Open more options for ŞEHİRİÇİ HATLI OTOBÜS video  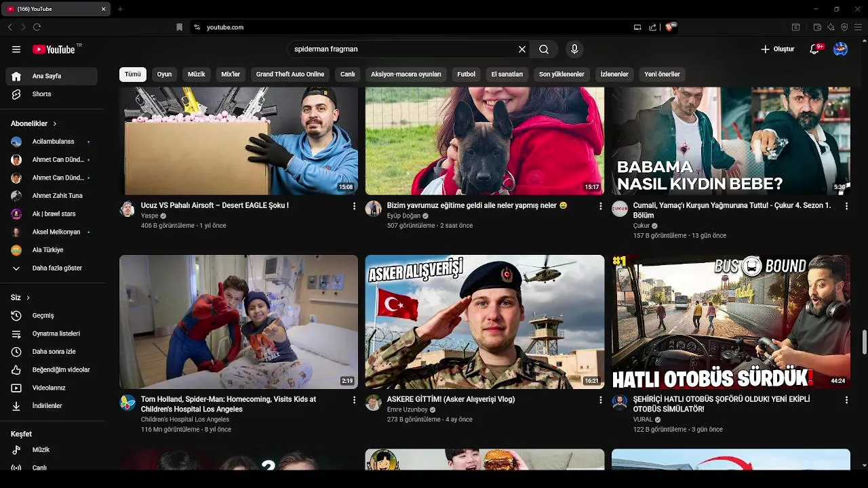click(846, 401)
